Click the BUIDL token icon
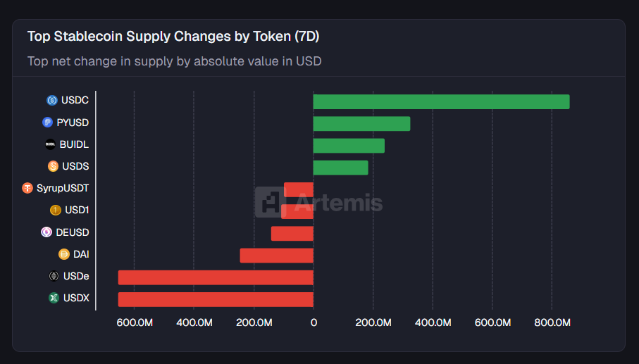Screen dimensions: 639x364 tap(50, 144)
